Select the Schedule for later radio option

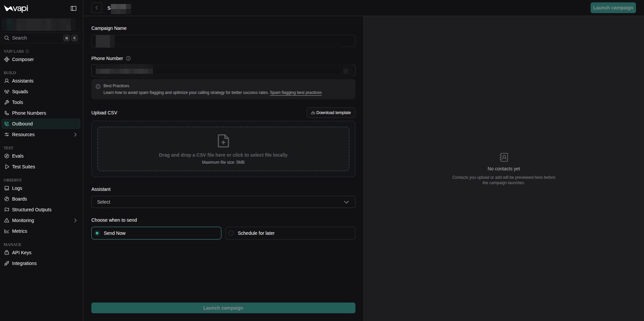point(290,233)
